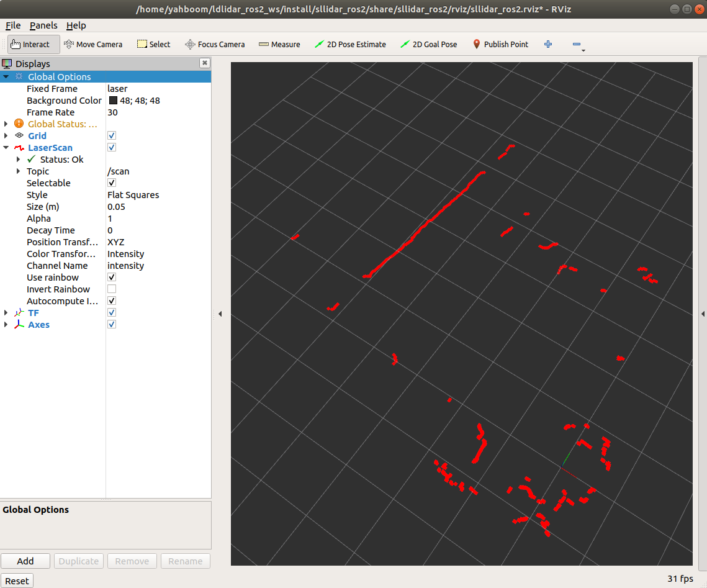Close the Displays panel
Image resolution: width=707 pixels, height=588 pixels.
(x=204, y=63)
